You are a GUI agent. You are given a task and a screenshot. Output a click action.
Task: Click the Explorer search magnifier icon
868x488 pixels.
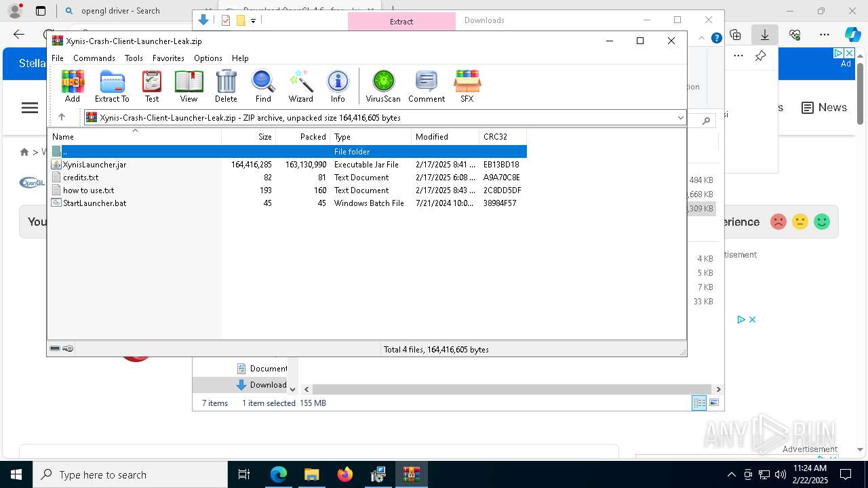[x=706, y=121]
